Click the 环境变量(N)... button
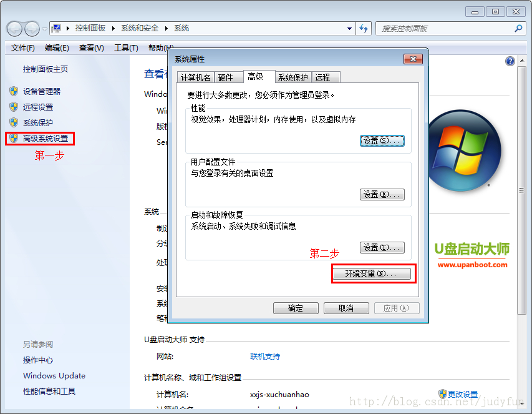The width and height of the screenshot is (532, 414). tap(372, 274)
